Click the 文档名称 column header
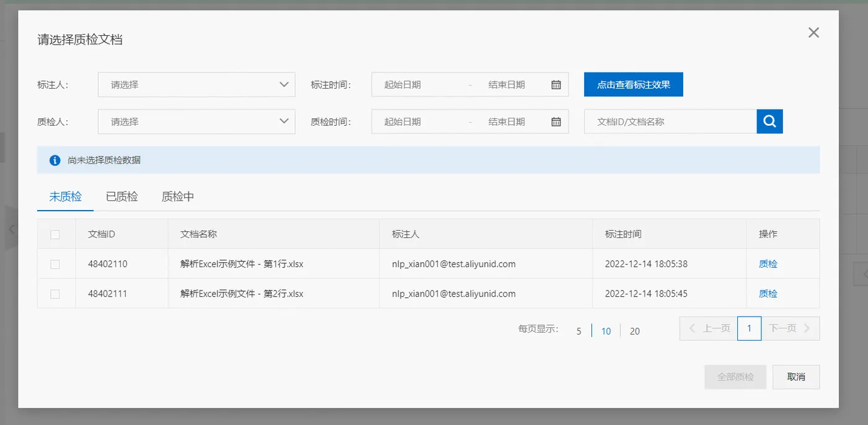This screenshot has height=425, width=868. 198,234
